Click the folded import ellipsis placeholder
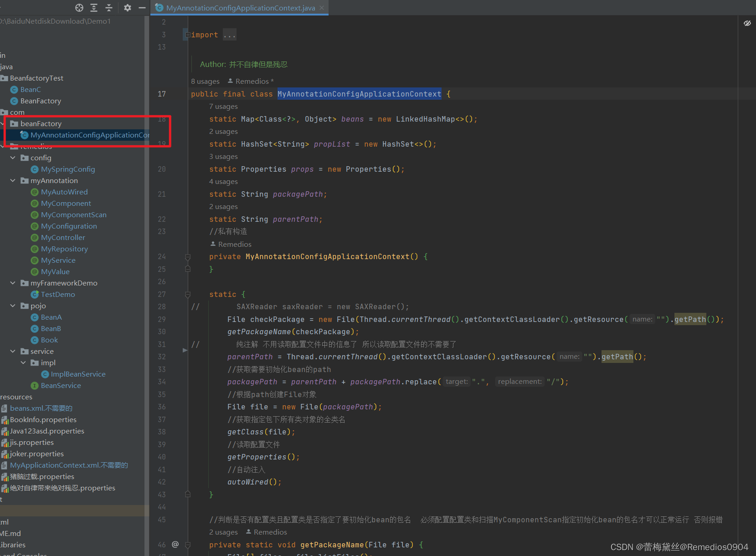The height and width of the screenshot is (556, 756). click(230, 35)
